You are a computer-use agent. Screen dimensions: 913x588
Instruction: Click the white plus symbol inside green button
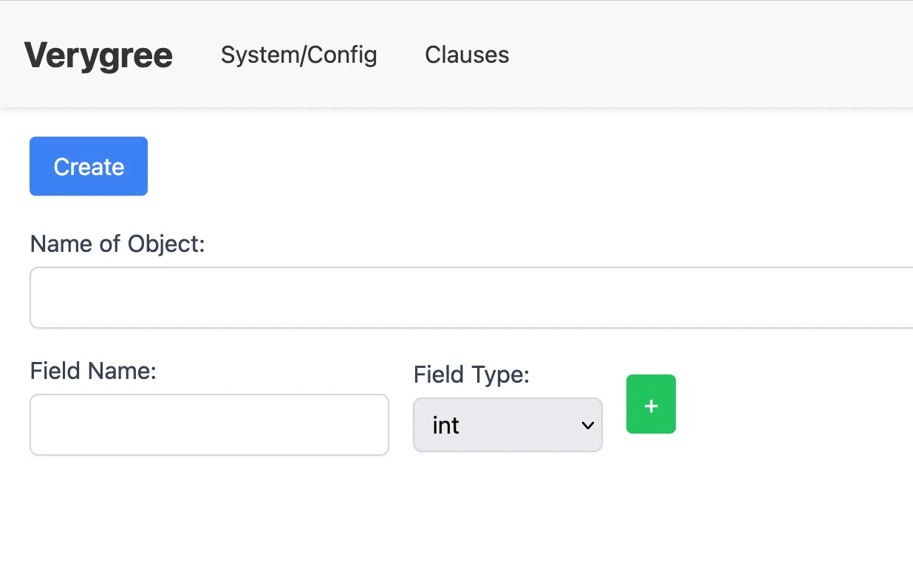(651, 406)
